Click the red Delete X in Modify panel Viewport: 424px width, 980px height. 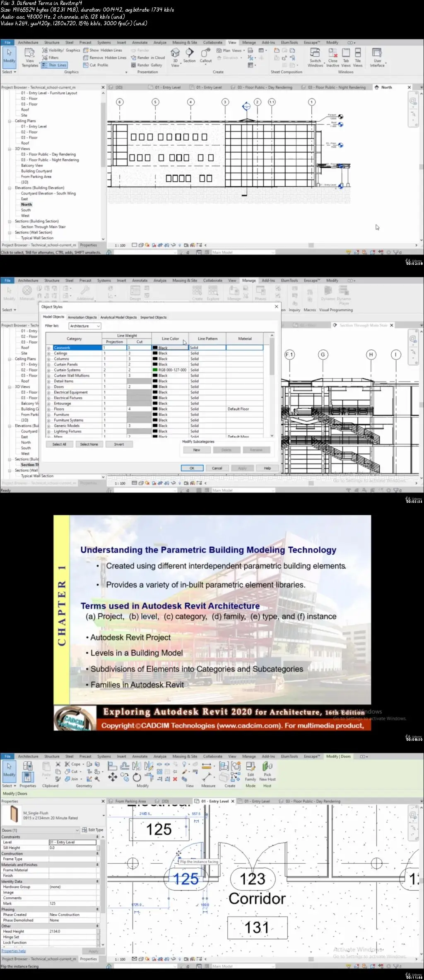click(x=175, y=779)
